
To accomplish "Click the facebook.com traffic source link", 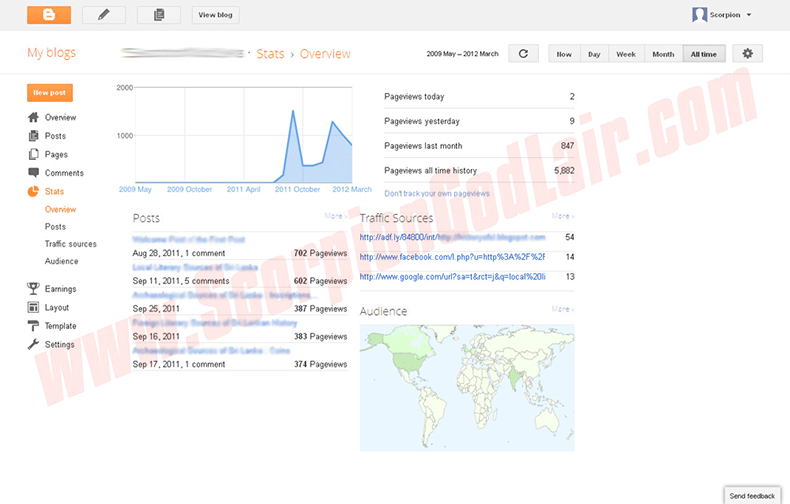I will (452, 257).
